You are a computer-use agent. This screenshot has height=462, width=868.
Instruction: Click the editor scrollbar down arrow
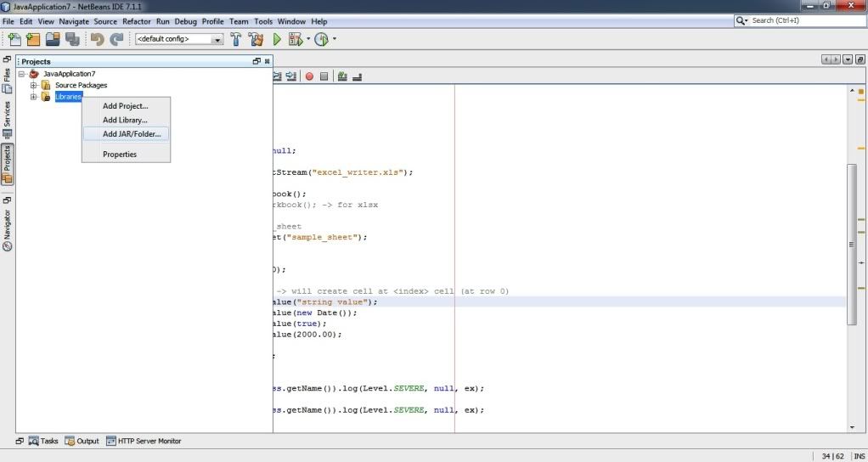[852, 427]
